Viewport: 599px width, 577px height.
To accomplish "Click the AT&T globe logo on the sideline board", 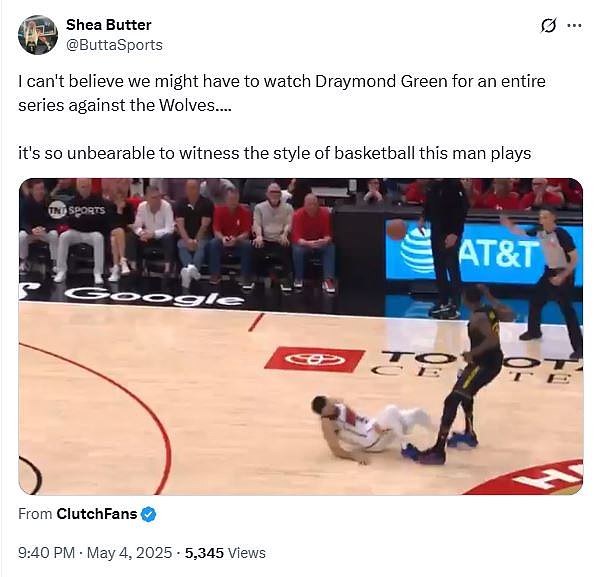I will pos(416,250).
